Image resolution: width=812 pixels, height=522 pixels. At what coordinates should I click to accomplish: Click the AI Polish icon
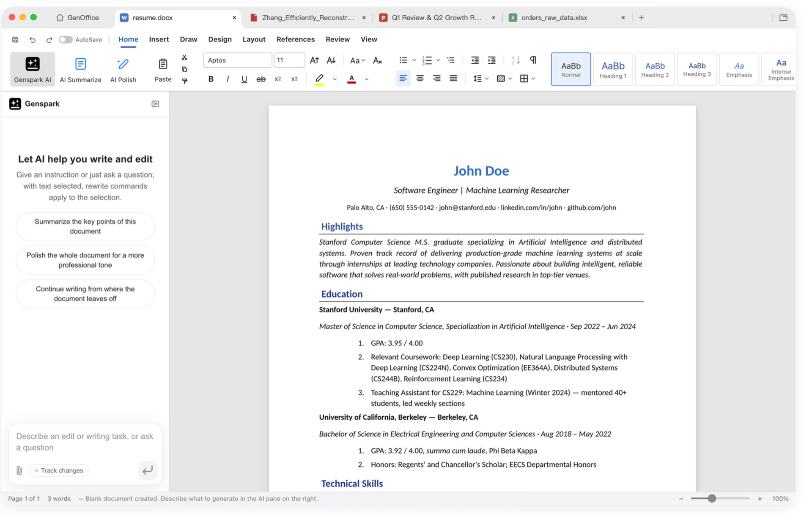click(123, 64)
